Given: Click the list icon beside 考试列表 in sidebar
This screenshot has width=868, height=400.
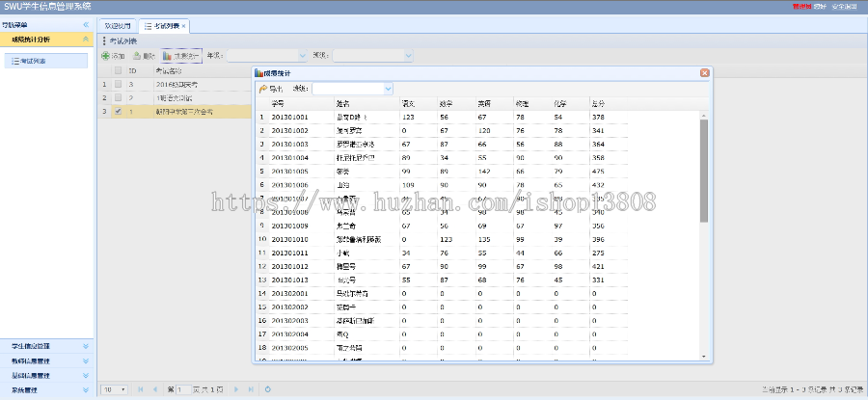Looking at the screenshot, I should click(x=16, y=61).
